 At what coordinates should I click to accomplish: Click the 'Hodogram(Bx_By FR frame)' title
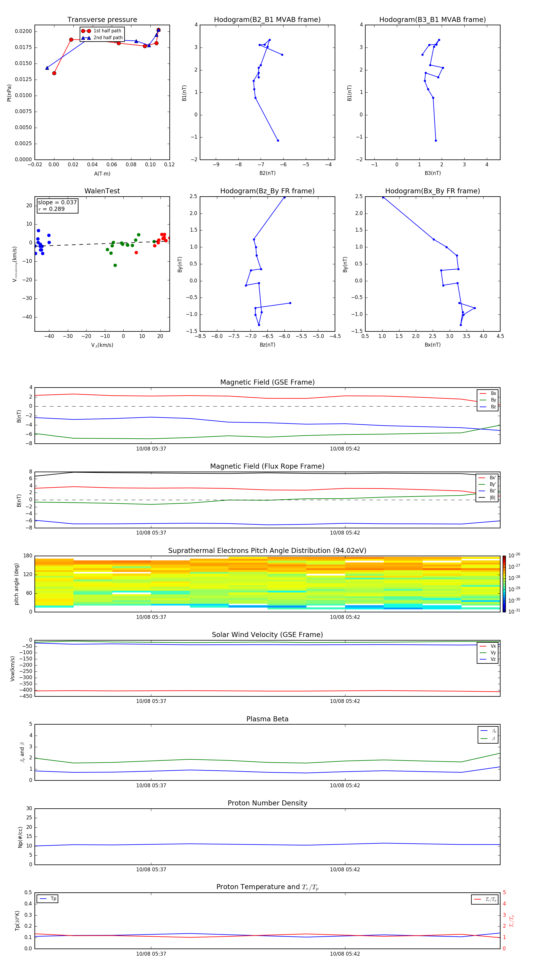432,191
